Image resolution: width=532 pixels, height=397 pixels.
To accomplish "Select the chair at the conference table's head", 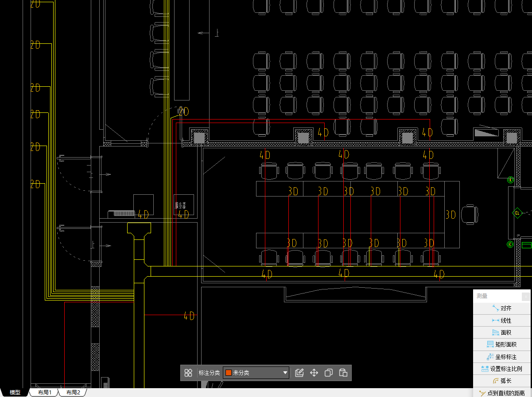I will 470,214.
